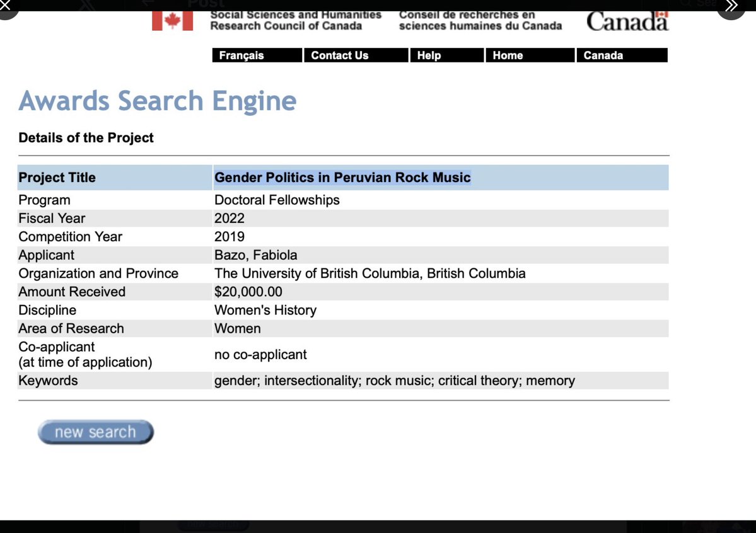Expand the side panel with the double-chevron icon
The image size is (756, 533).
pyautogui.click(x=731, y=6)
